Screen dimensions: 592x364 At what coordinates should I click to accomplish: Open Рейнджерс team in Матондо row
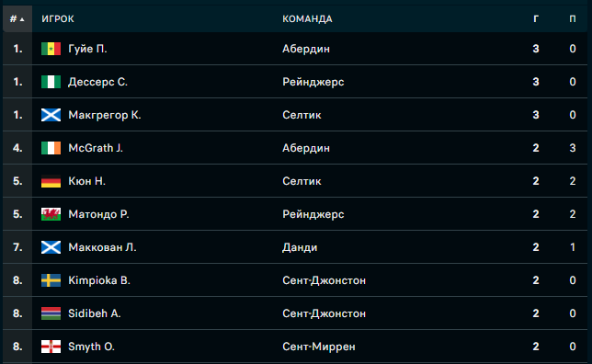coord(313,214)
